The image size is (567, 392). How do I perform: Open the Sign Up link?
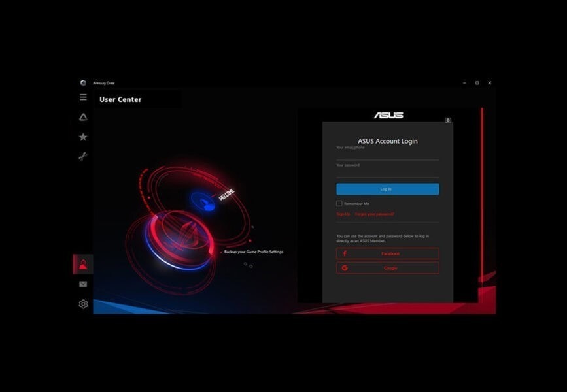[x=343, y=214]
